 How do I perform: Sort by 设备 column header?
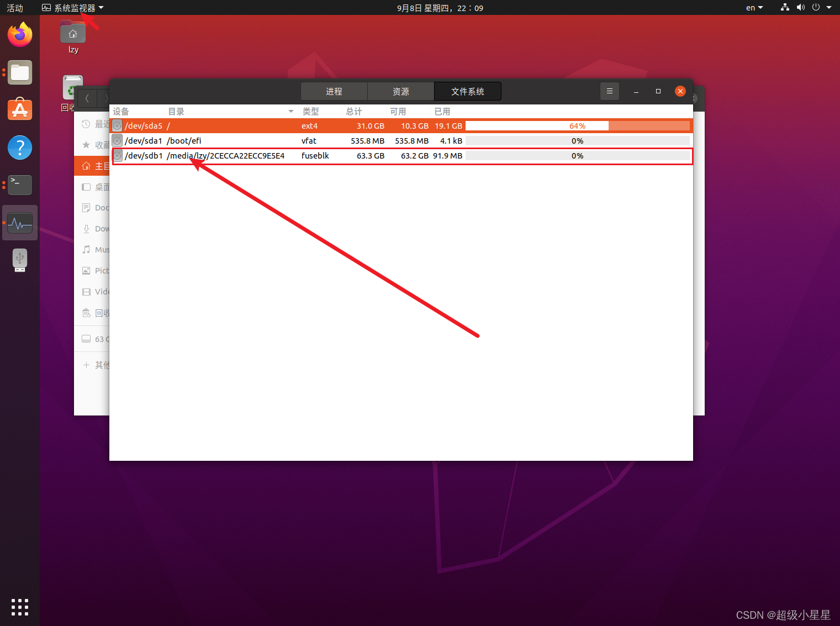[x=137, y=112]
